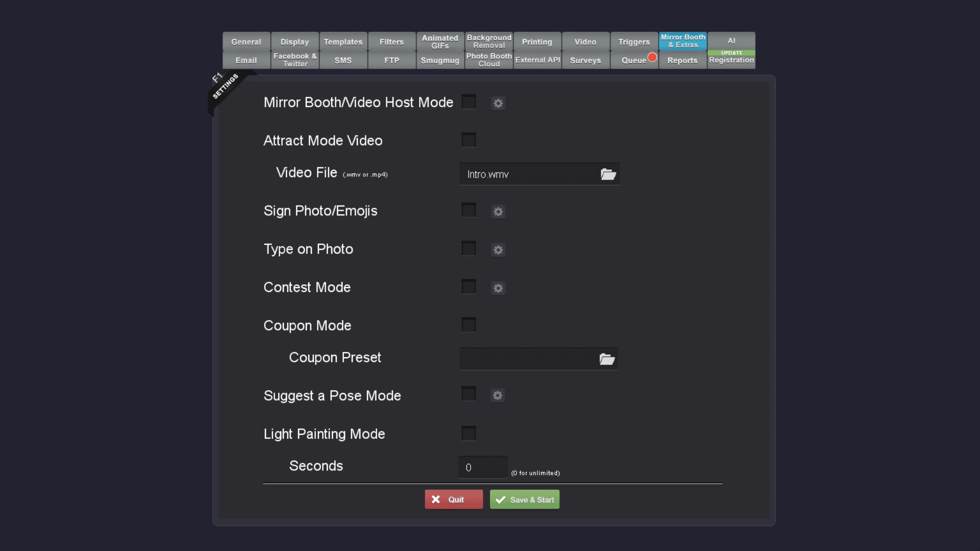Viewport: 980px width, 551px height.
Task: Open the AI tab
Action: click(731, 41)
